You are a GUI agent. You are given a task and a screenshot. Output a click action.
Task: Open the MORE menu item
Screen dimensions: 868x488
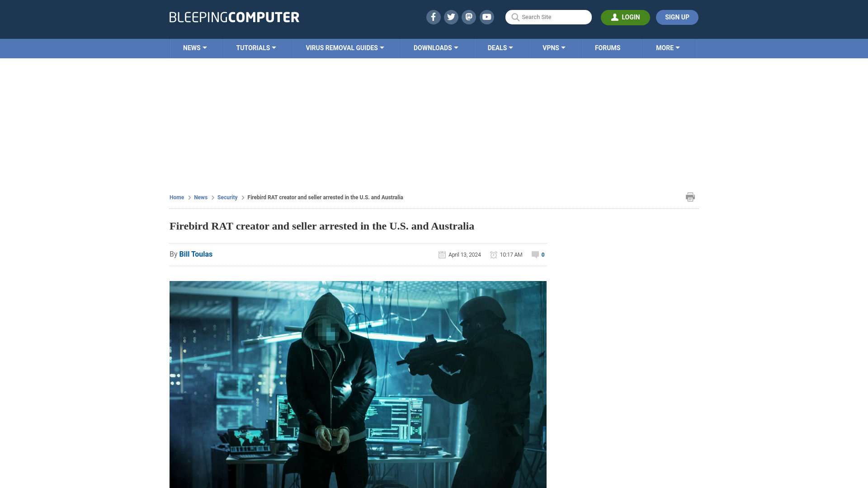pos(668,47)
